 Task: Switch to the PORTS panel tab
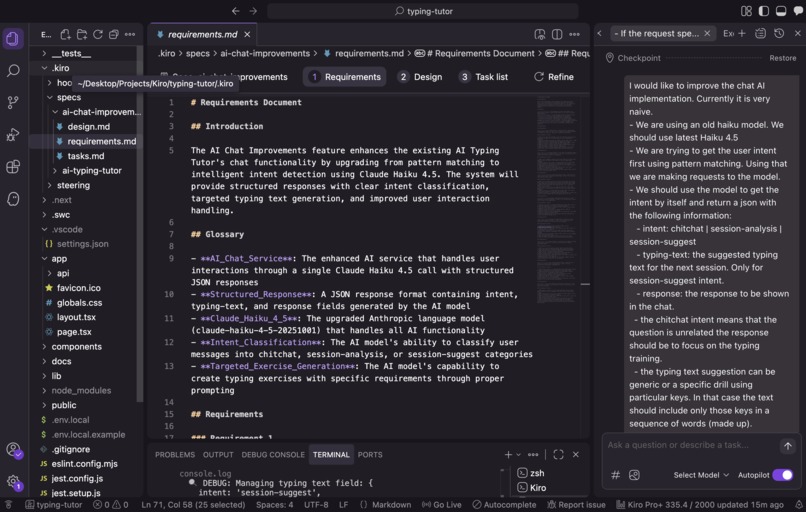pyautogui.click(x=370, y=454)
